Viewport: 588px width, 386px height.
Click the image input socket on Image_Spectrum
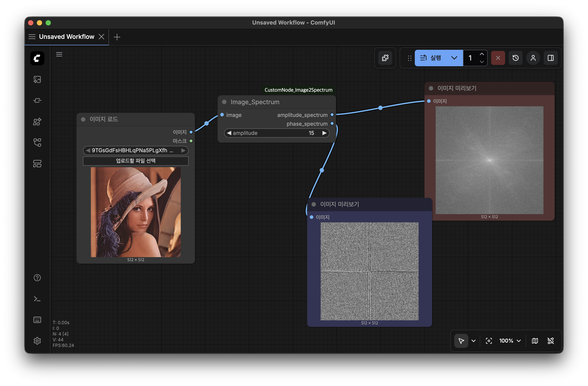(x=222, y=115)
